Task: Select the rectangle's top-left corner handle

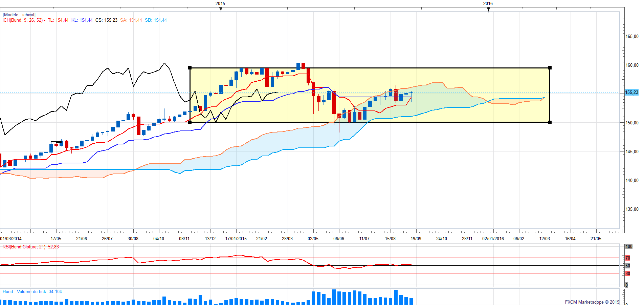Action: [190, 68]
